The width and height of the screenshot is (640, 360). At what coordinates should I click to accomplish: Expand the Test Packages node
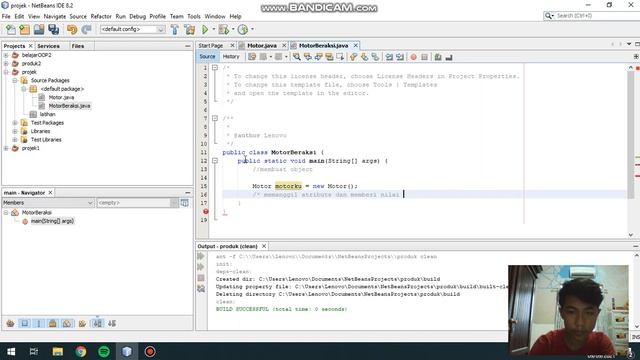[x=15, y=122]
